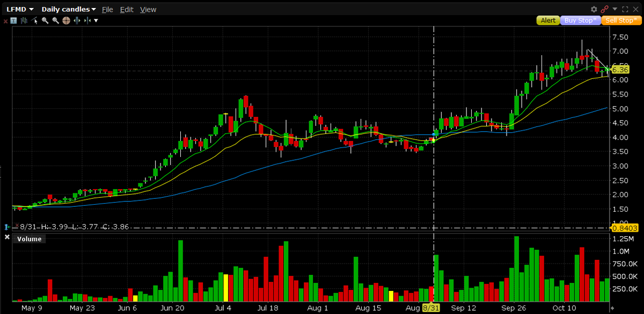Click the compress time axis arrows icon

pyautogui.click(x=87, y=20)
